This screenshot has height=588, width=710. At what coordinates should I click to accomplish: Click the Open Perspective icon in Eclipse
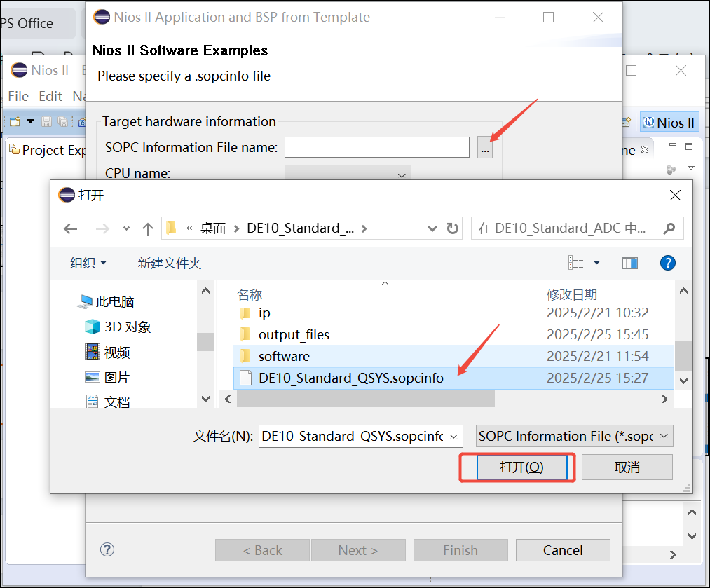point(627,122)
